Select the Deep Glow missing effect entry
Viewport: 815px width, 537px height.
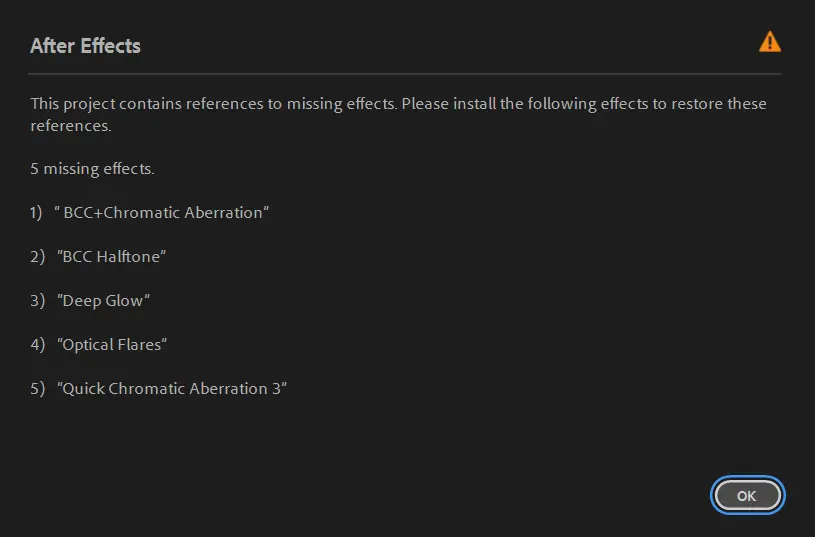pyautogui.click(x=104, y=301)
